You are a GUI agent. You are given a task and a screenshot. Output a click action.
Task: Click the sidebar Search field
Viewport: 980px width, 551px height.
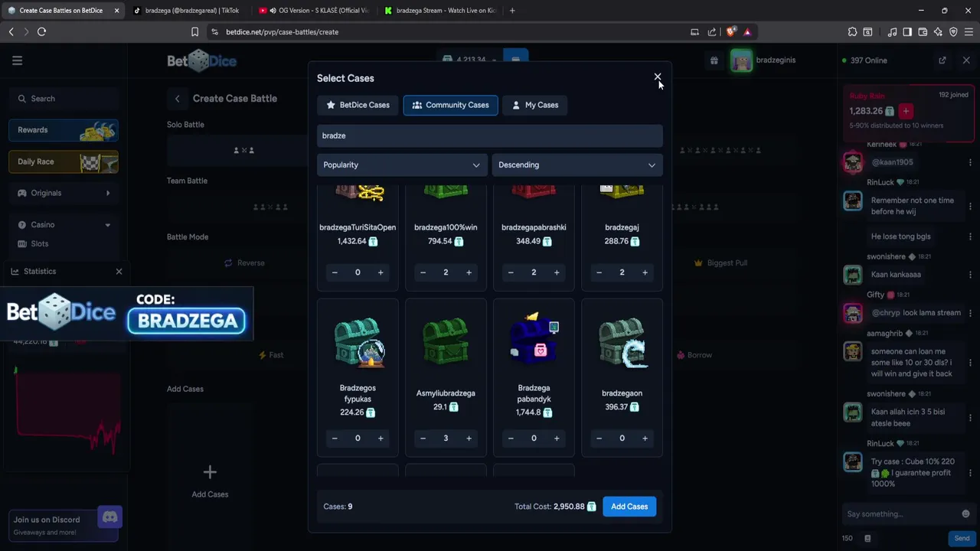click(x=64, y=99)
